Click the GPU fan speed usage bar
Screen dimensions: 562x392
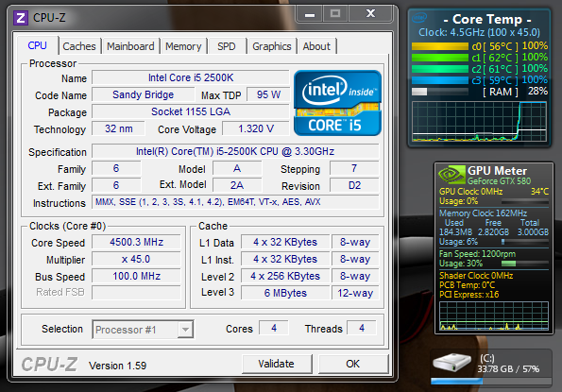(524, 264)
